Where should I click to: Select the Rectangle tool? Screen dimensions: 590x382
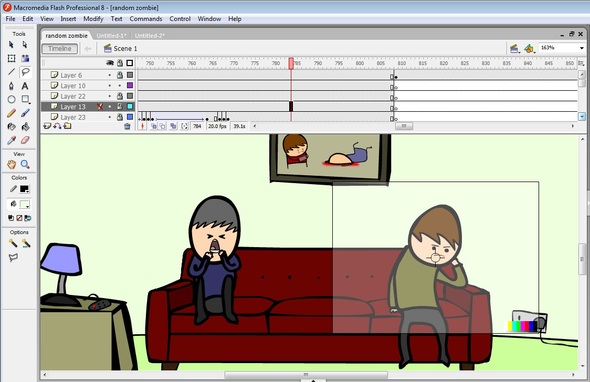[25, 99]
